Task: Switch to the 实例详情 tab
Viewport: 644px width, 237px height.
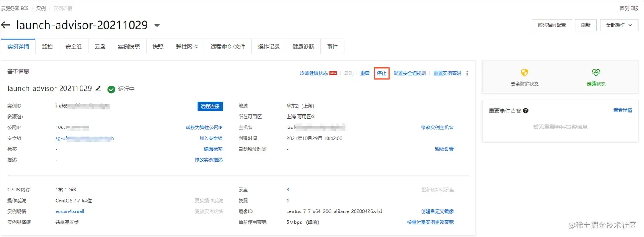Action: [x=18, y=47]
